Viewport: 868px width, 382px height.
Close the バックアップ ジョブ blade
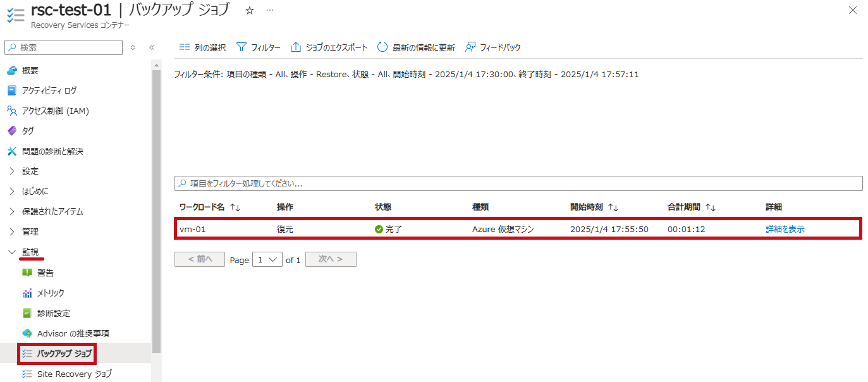tap(853, 10)
